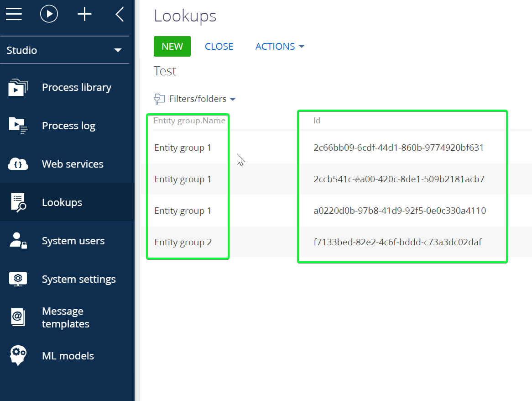Screen dimensions: 532x401
Task: Click the Lookups page title
Action: click(x=185, y=16)
